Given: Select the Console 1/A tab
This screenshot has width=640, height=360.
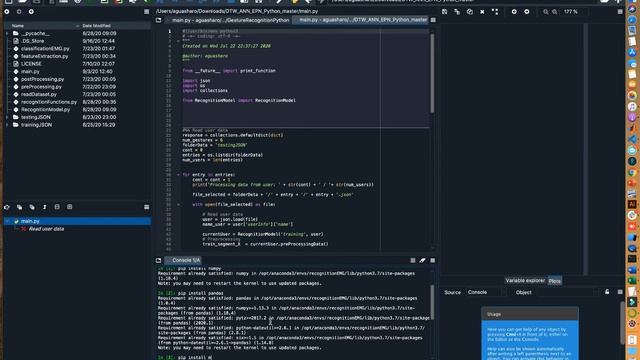Looking at the screenshot, I should point(183,260).
